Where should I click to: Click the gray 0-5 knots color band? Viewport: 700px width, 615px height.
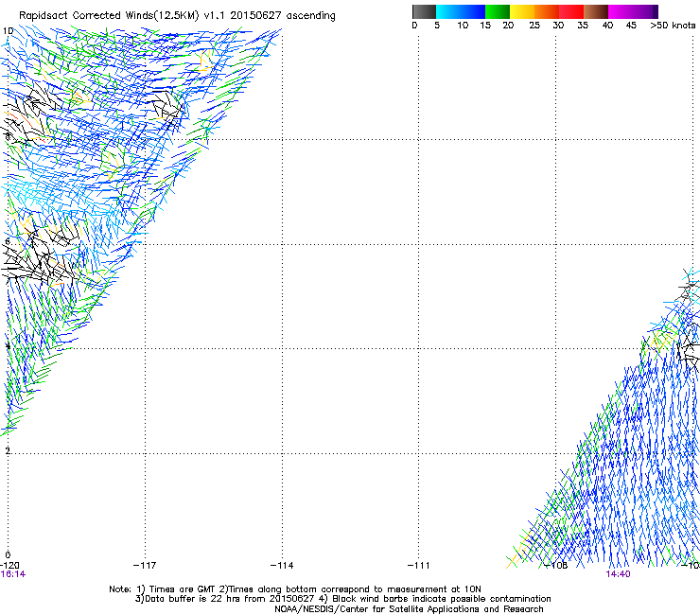(424, 11)
